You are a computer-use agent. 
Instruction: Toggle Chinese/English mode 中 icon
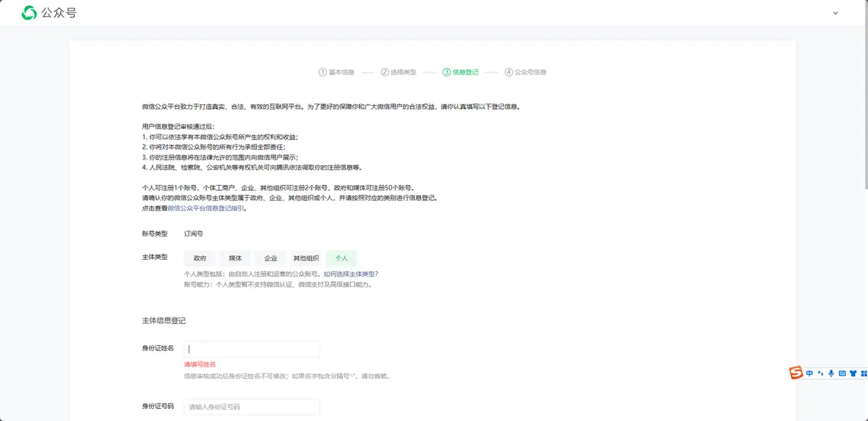click(810, 373)
